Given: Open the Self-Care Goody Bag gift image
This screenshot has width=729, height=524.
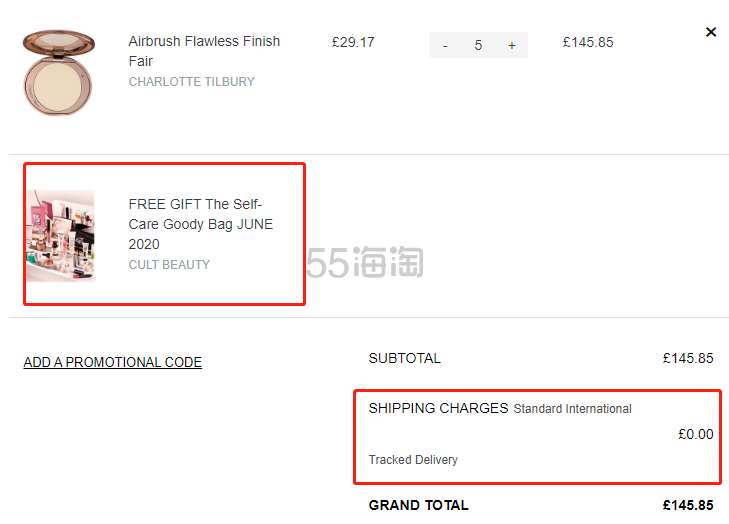Looking at the screenshot, I should (x=60, y=236).
